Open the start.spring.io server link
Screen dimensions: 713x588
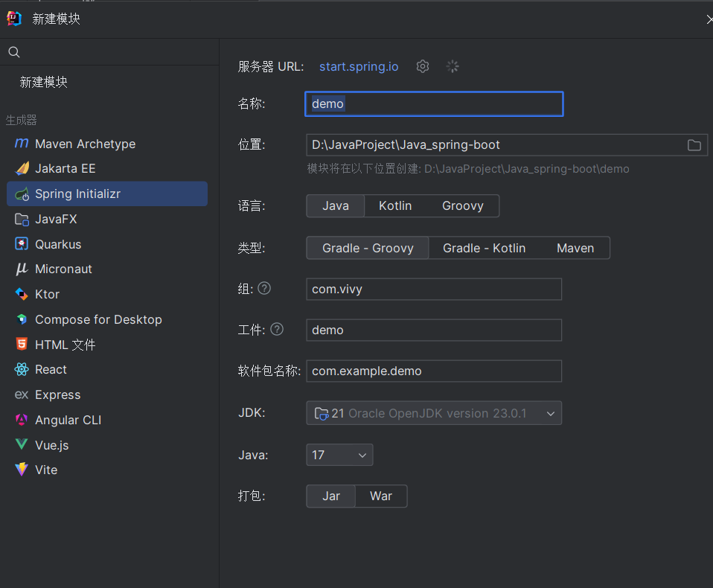point(359,66)
